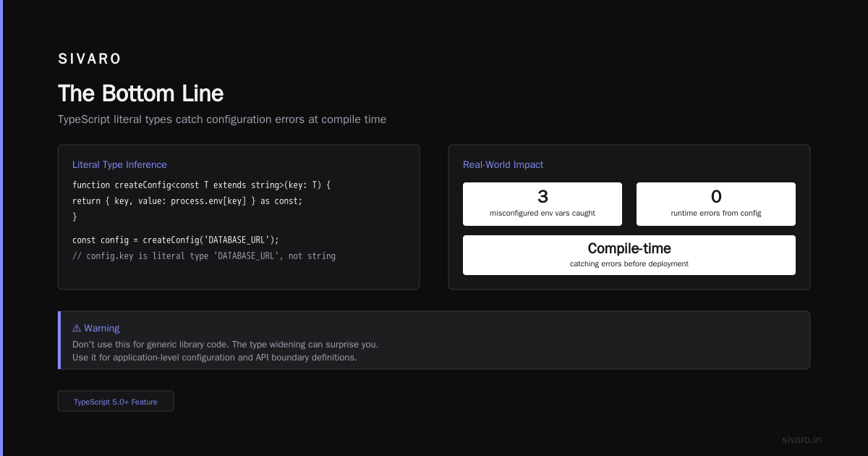Click the Literal Type Inference title
The width and height of the screenshot is (868, 456).
119,165
